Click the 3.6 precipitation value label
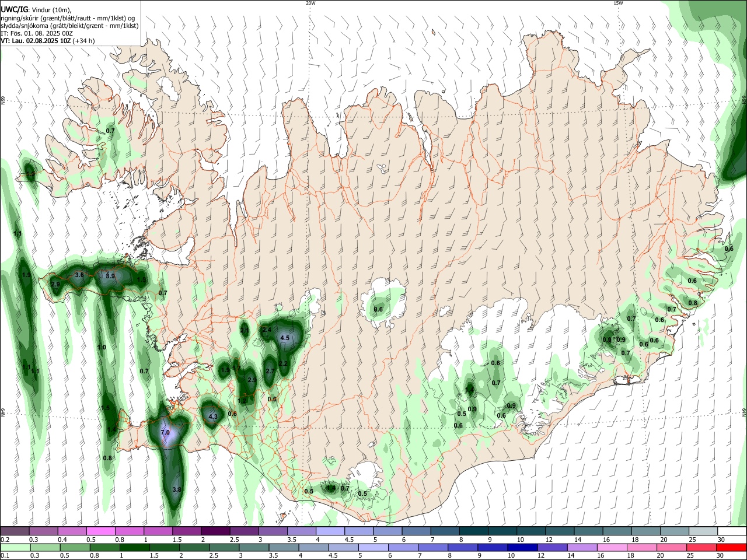 tap(80, 275)
